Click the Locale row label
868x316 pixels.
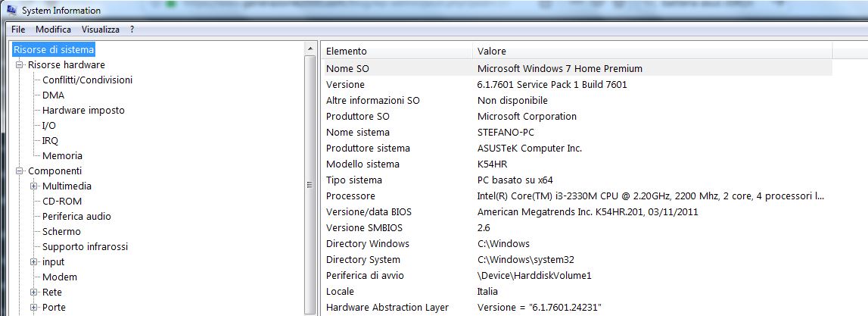point(340,292)
